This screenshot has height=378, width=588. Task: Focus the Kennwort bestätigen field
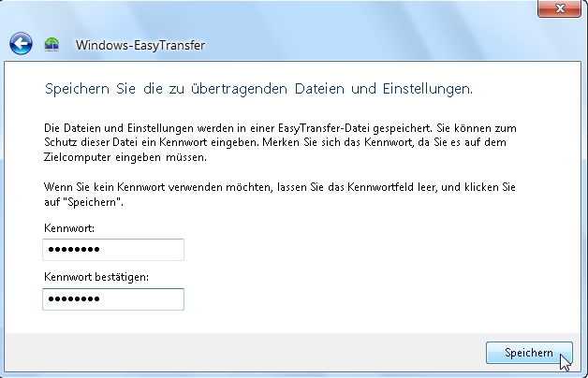coord(113,299)
